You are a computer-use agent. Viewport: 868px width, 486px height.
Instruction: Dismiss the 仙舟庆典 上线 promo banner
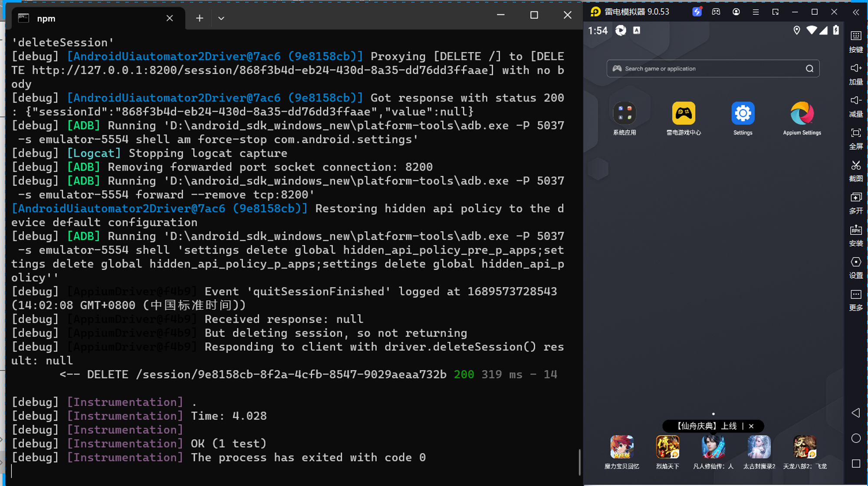[x=751, y=426]
